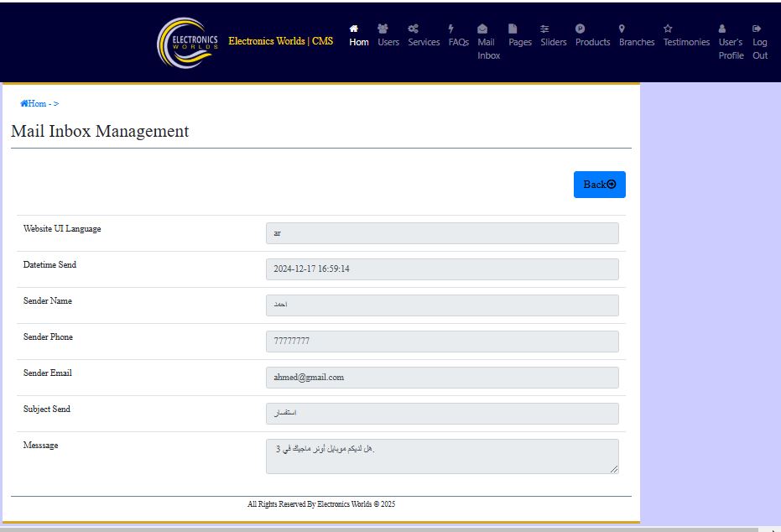Open Sliders using the sliders icon
The image size is (781, 532).
[x=545, y=29]
